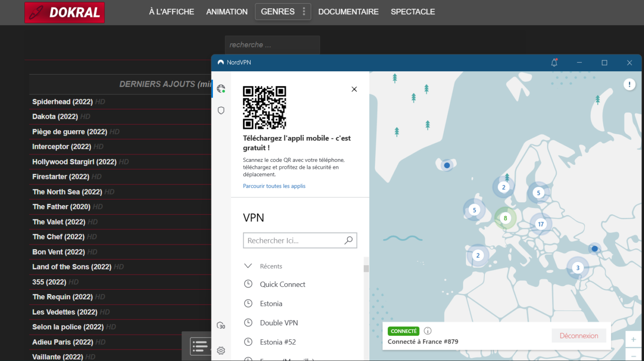
Task: Click the list icon at page bottom
Action: pos(200,346)
